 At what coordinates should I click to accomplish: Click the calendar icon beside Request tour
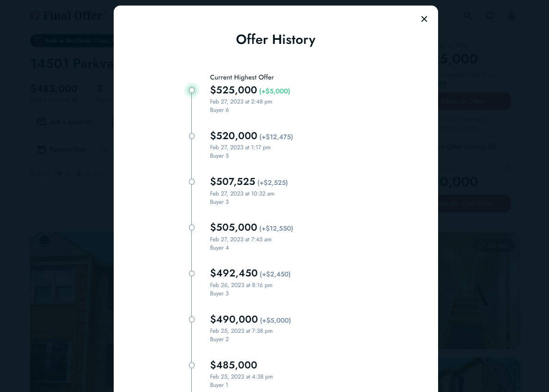(x=42, y=150)
